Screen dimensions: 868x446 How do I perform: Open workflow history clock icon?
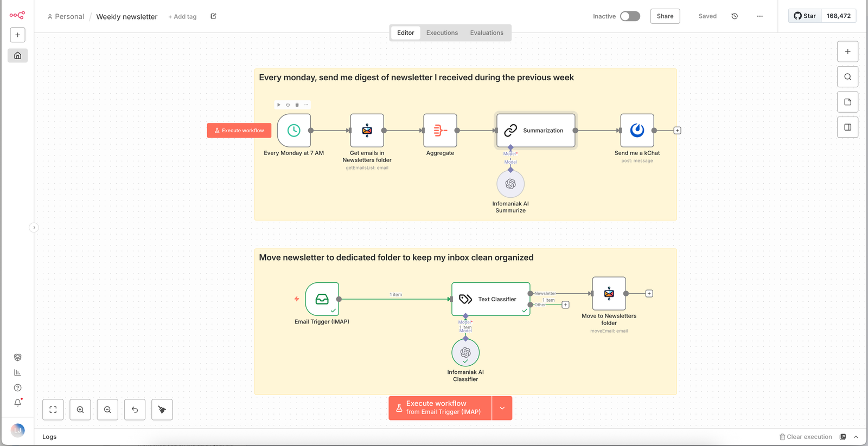pos(735,16)
